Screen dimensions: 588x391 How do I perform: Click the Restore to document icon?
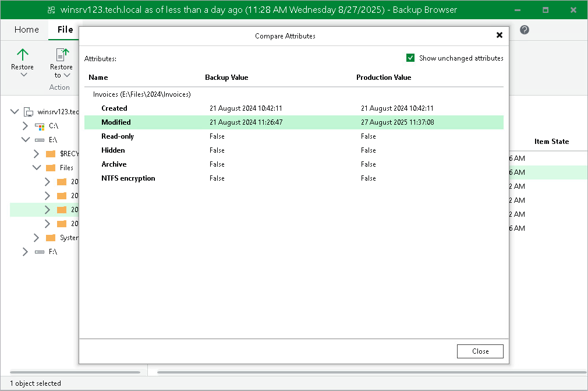pyautogui.click(x=62, y=55)
